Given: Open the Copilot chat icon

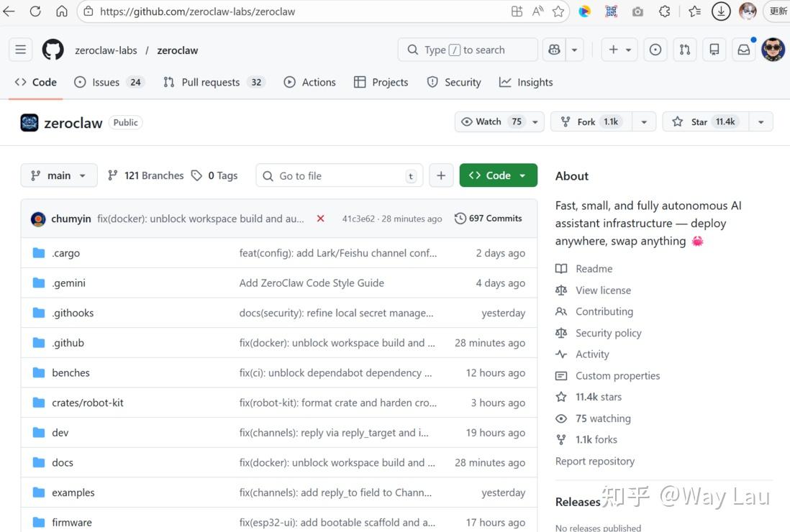Looking at the screenshot, I should click(554, 50).
